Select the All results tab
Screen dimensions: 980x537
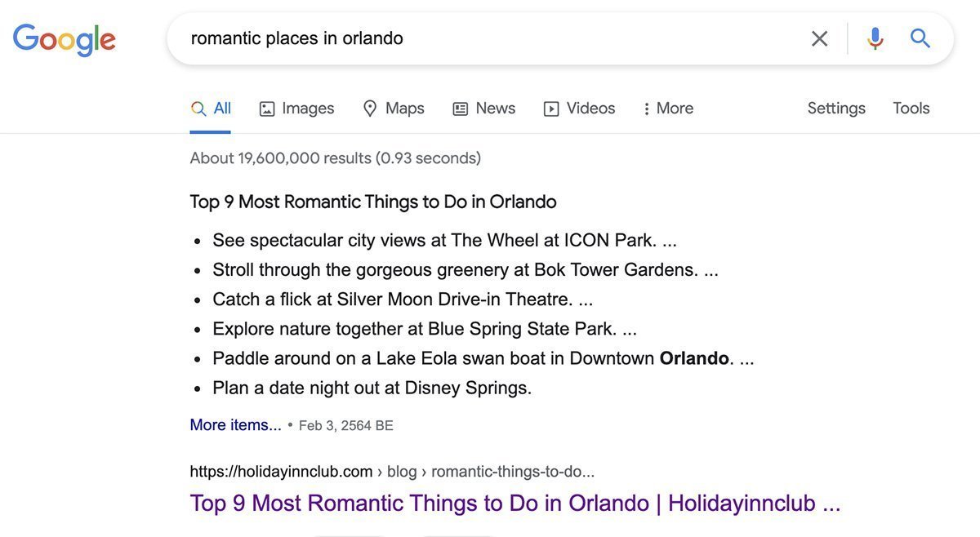point(211,109)
